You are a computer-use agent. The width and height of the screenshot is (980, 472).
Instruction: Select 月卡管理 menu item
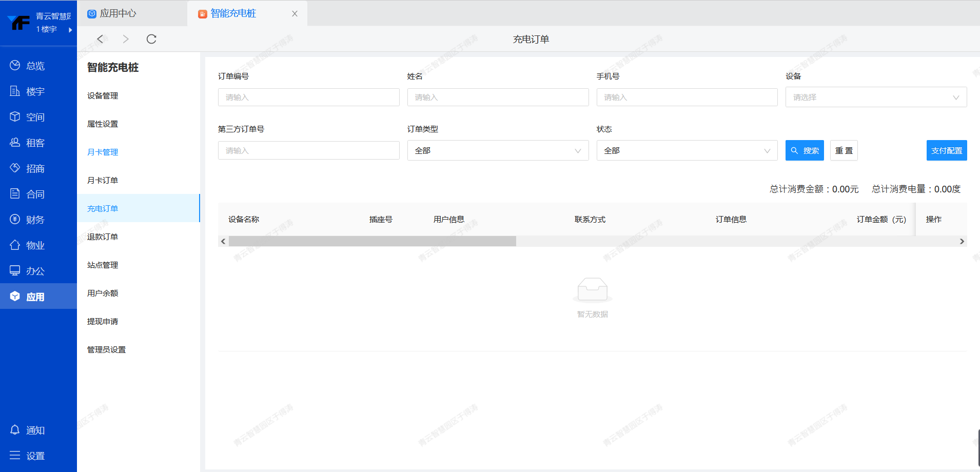pyautogui.click(x=103, y=152)
